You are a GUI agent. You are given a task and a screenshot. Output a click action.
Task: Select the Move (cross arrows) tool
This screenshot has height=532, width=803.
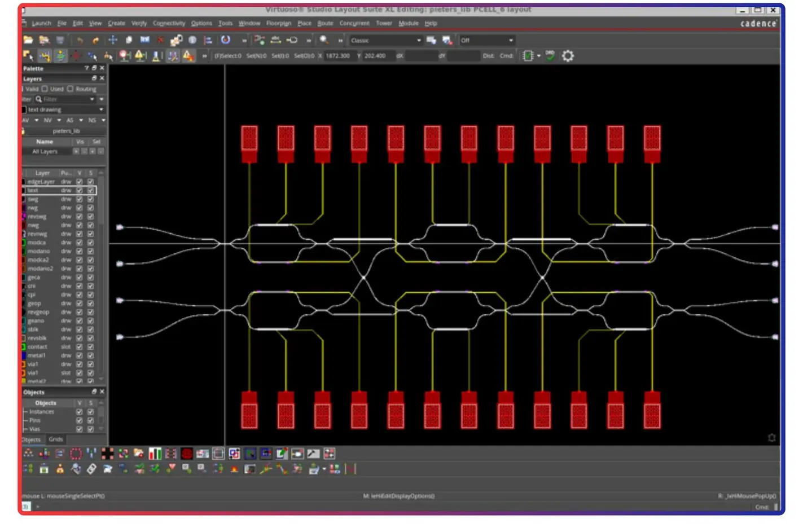point(113,40)
